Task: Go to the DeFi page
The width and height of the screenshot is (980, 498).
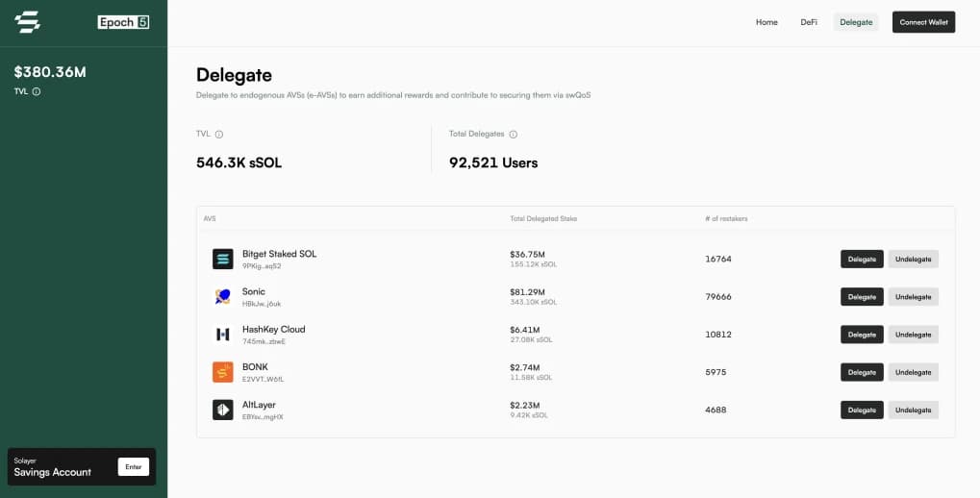Action: click(809, 22)
